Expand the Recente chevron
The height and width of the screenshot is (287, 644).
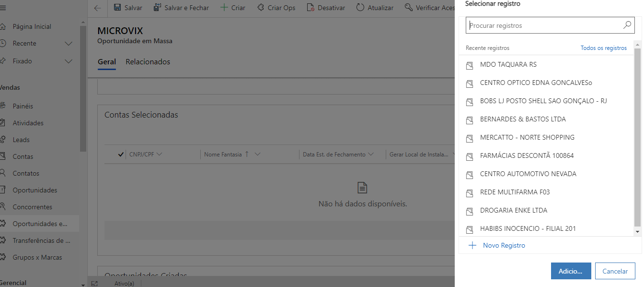(69, 44)
